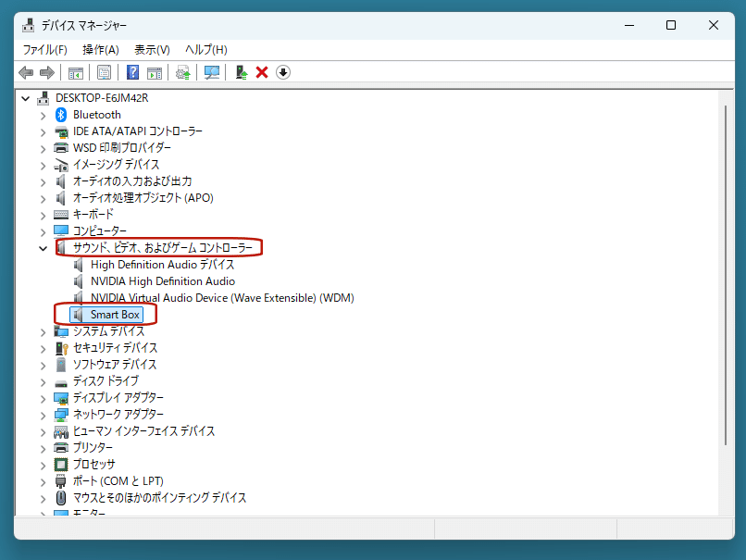
Task: Select the ソフトウェア デバイス row
Action: [115, 365]
